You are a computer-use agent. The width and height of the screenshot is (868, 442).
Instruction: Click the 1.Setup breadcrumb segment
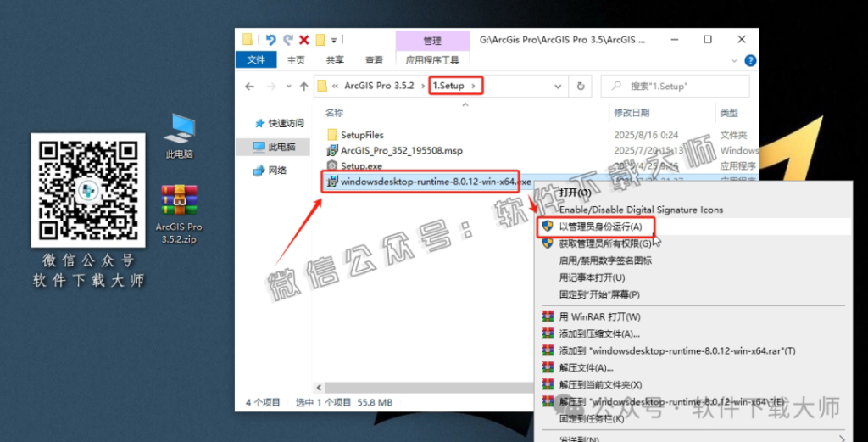coord(448,86)
